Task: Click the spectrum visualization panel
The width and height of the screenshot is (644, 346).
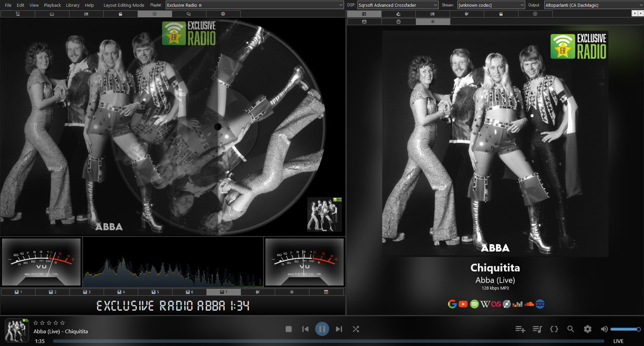Action: click(x=173, y=262)
